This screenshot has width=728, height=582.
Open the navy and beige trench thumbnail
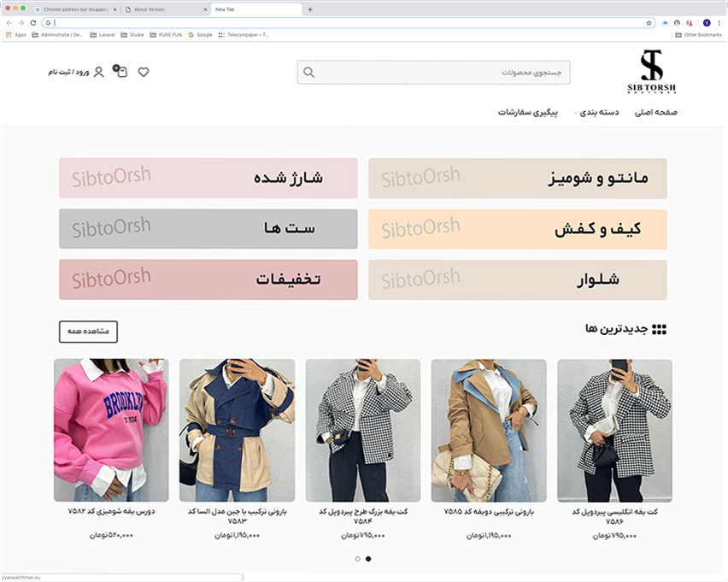coord(237,430)
